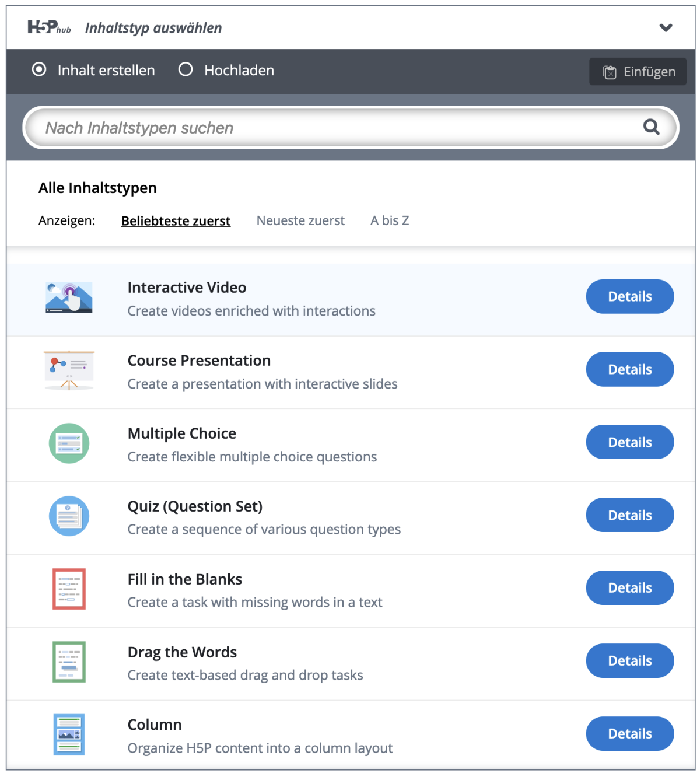The width and height of the screenshot is (700, 777).
Task: Open the Drag the Words title
Action: 182,652
